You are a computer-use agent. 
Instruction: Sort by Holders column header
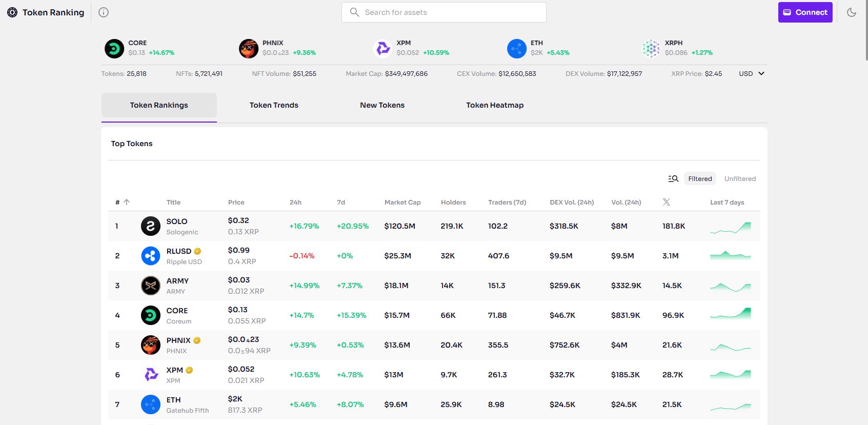pyautogui.click(x=453, y=202)
